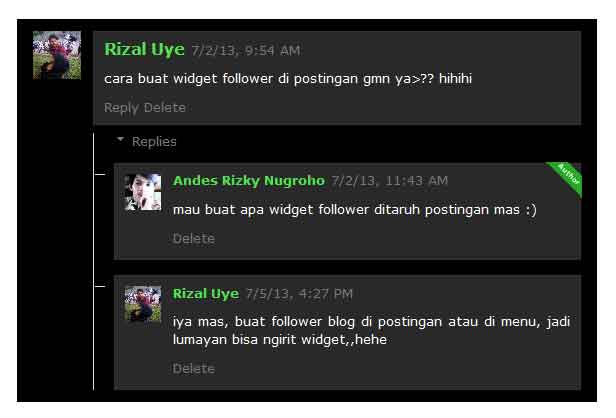Collapse the Replies thread using the triangle arrow
Screen dimensions: 616x418
click(x=121, y=139)
